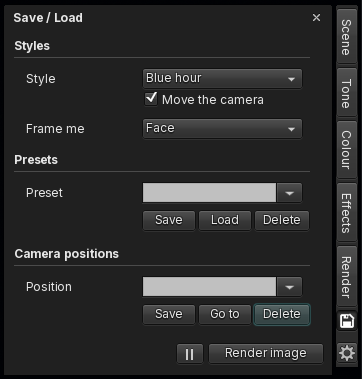Screen dimensions: 362x379
Task: Delete the selected camera position
Action: pyautogui.click(x=282, y=314)
